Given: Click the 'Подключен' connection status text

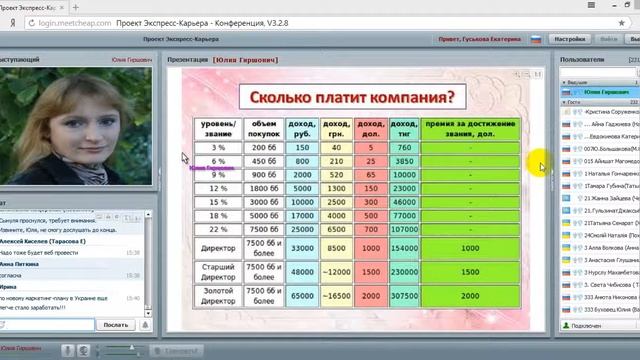Looking at the screenshot, I should (586, 326).
